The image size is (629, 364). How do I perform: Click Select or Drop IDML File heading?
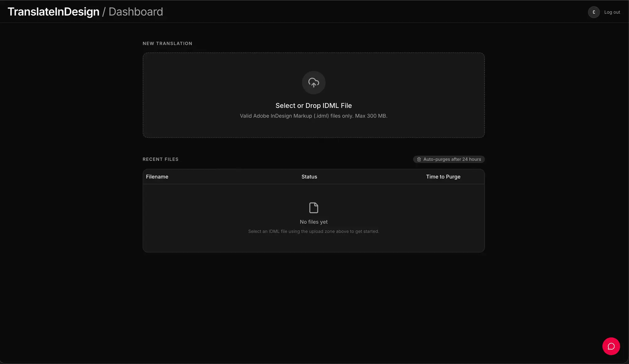point(314,106)
